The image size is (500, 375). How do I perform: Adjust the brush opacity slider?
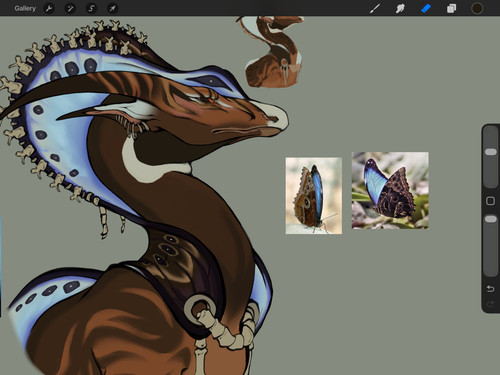491,219
